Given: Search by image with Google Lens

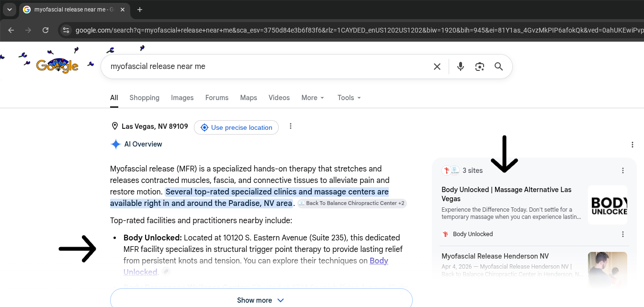Looking at the screenshot, I should click(480, 67).
